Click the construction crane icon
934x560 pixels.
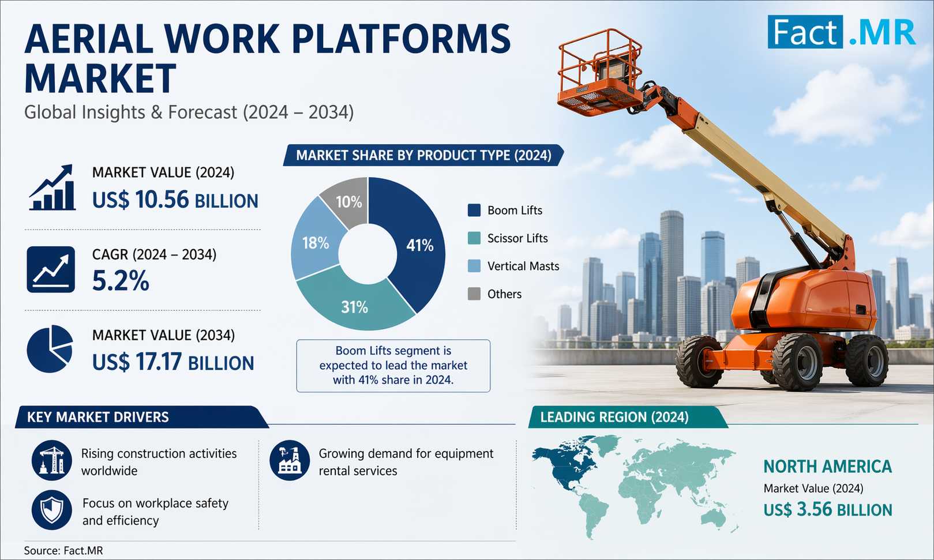(52, 461)
